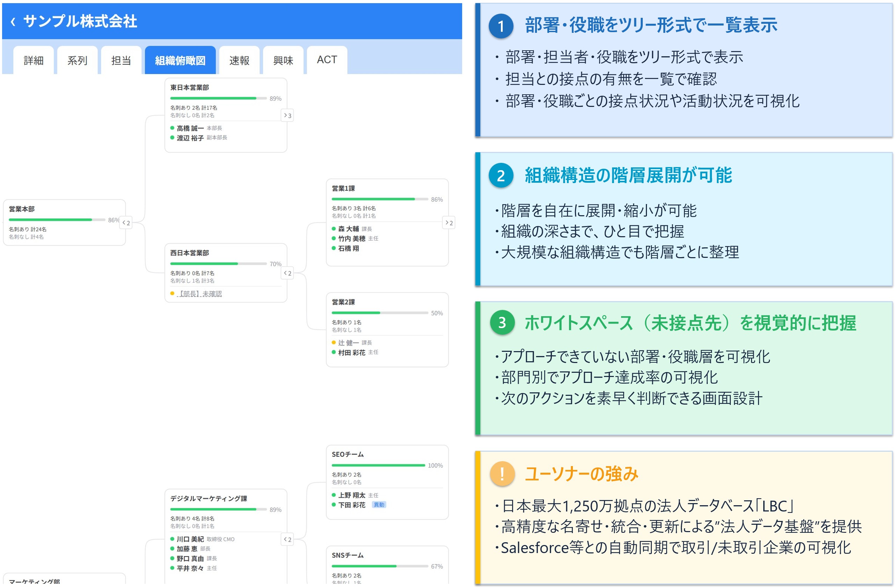This screenshot has height=588, width=896.
Task: Click the SEOチーム 100% progress bar
Action: 378,465
